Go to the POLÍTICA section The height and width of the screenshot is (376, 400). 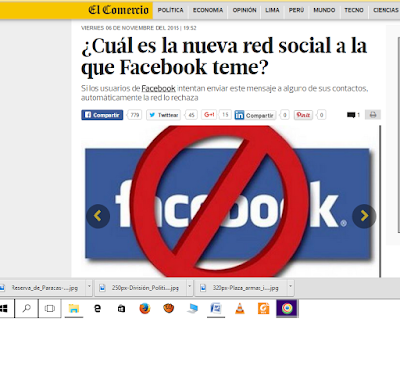pos(171,10)
